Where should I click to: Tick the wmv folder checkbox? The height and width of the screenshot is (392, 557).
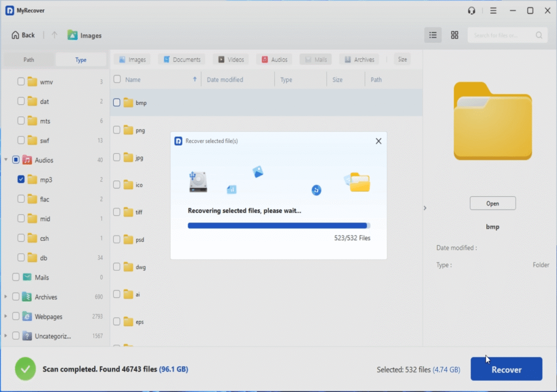tap(21, 82)
